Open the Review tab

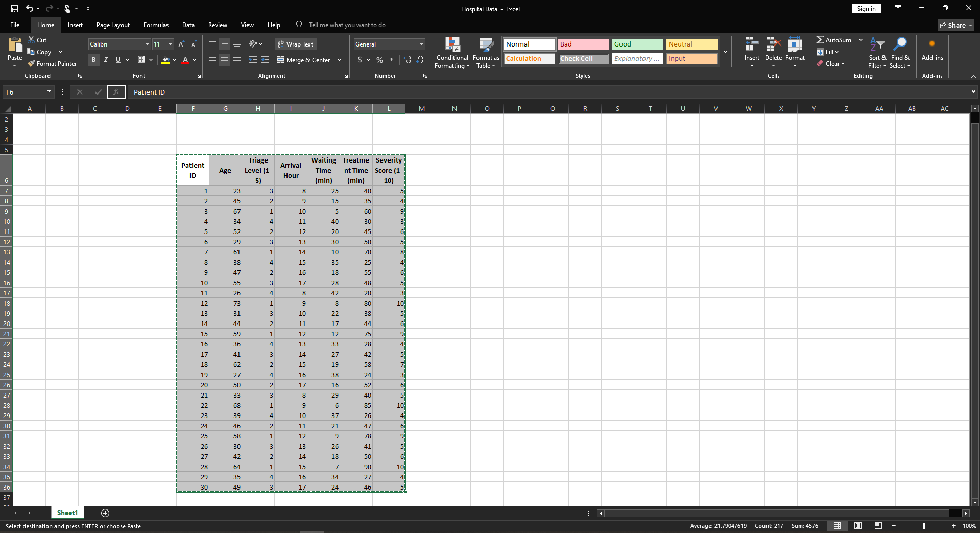pyautogui.click(x=218, y=25)
